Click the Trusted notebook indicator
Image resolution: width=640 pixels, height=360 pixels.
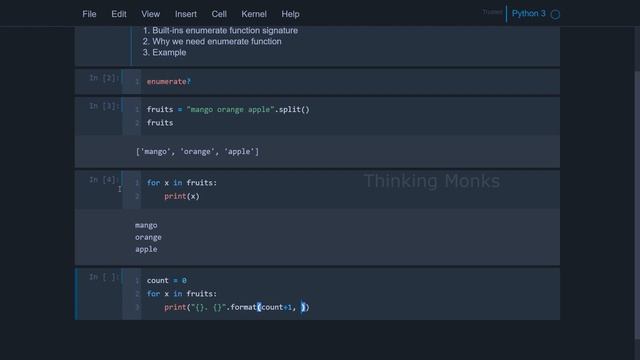[x=492, y=12]
